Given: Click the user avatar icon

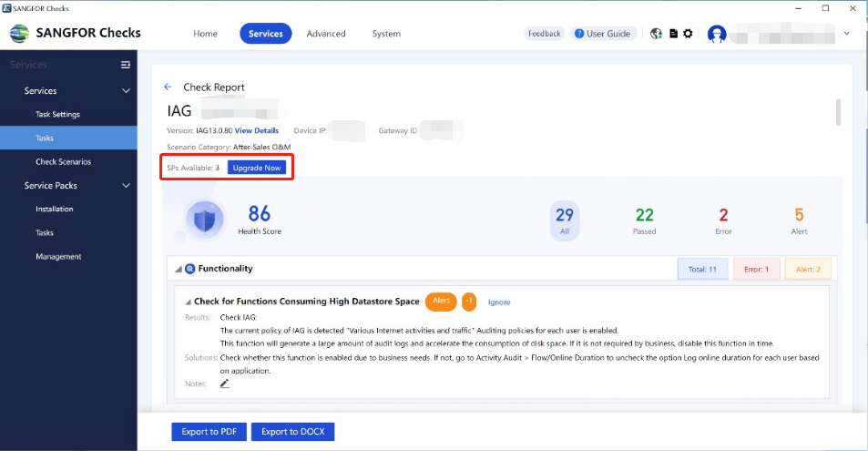Looking at the screenshot, I should (x=717, y=34).
